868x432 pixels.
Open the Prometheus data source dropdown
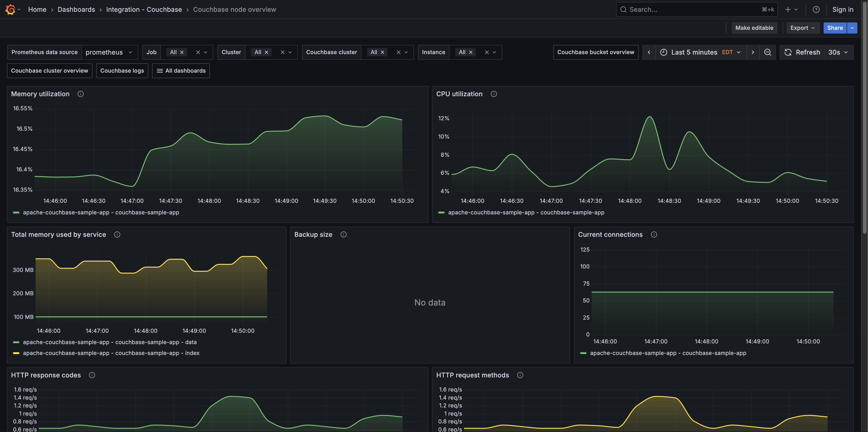(x=110, y=52)
